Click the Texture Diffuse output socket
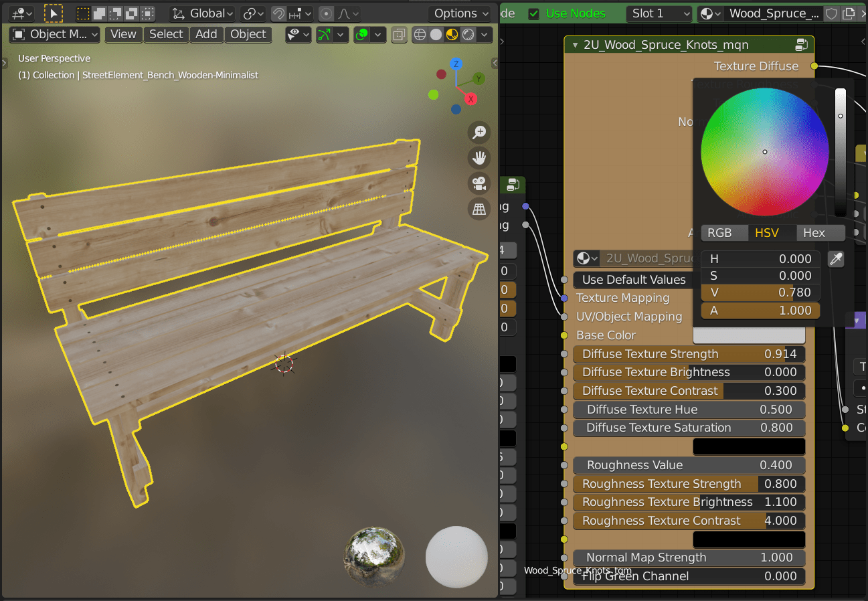 click(814, 66)
